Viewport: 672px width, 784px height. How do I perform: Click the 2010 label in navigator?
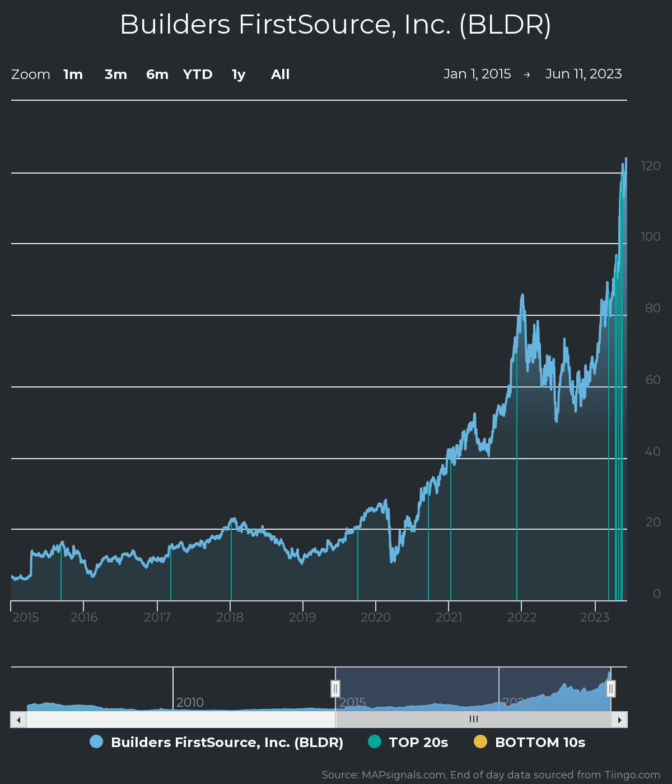190,702
